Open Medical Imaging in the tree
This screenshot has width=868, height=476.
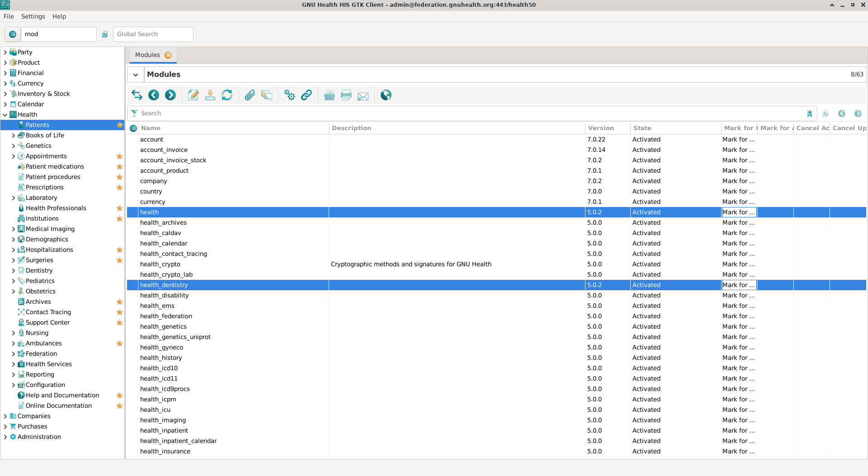(x=50, y=229)
